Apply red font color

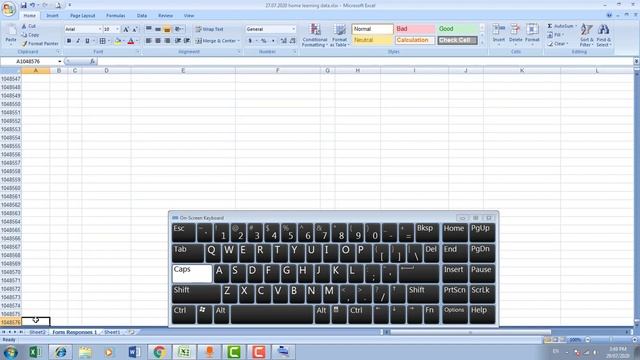131,41
